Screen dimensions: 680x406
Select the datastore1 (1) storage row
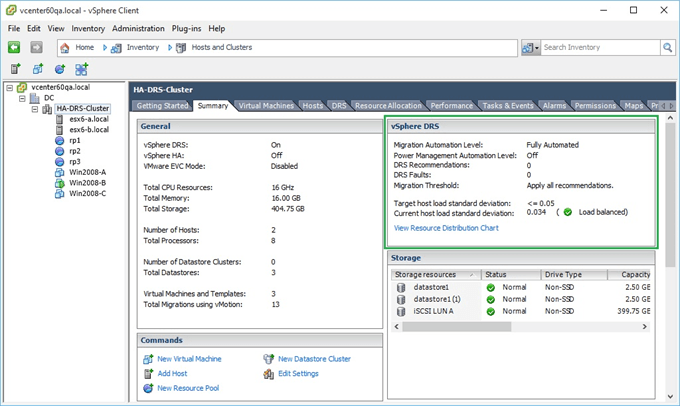(x=521, y=299)
